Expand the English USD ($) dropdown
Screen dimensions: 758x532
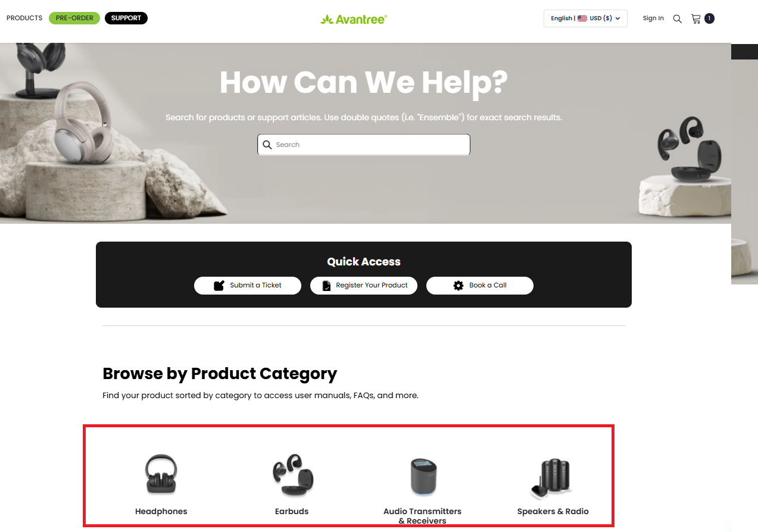coord(585,18)
